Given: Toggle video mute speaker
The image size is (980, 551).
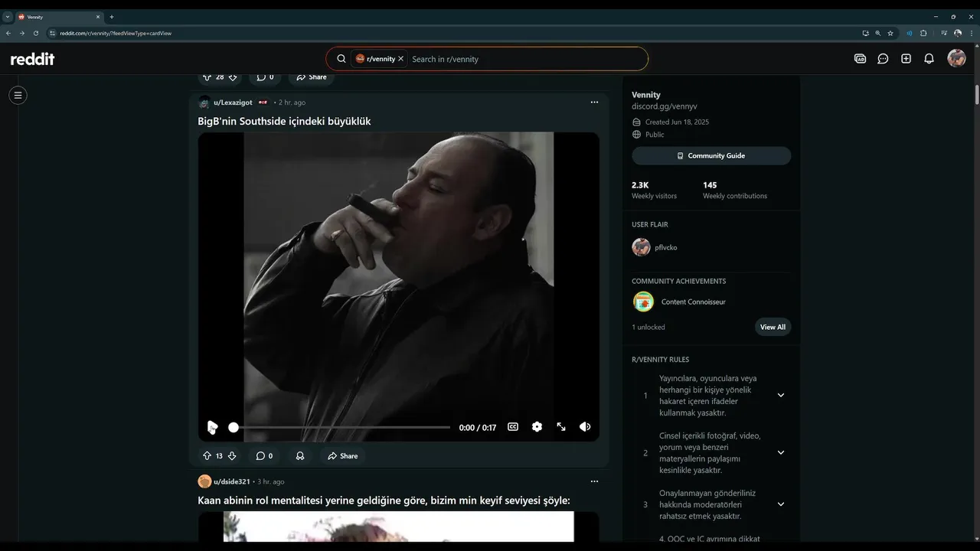Looking at the screenshot, I should 585,427.
